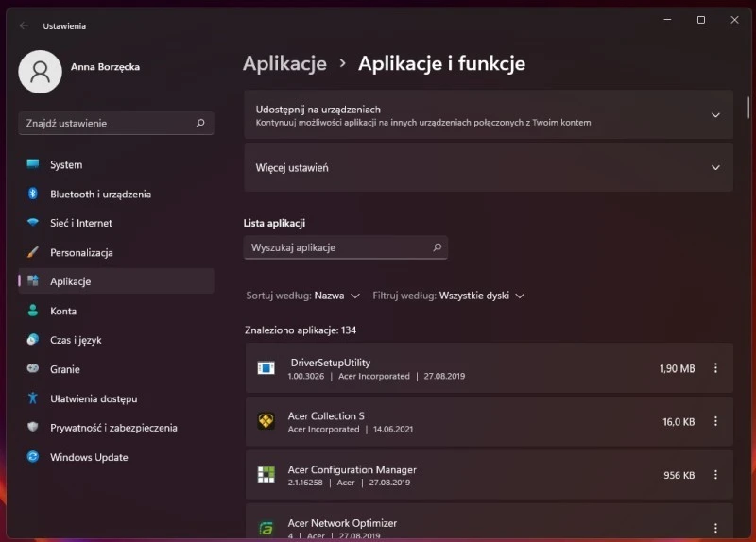Click the DriverSetupUtility app icon
This screenshot has height=542, width=756.
tap(266, 368)
